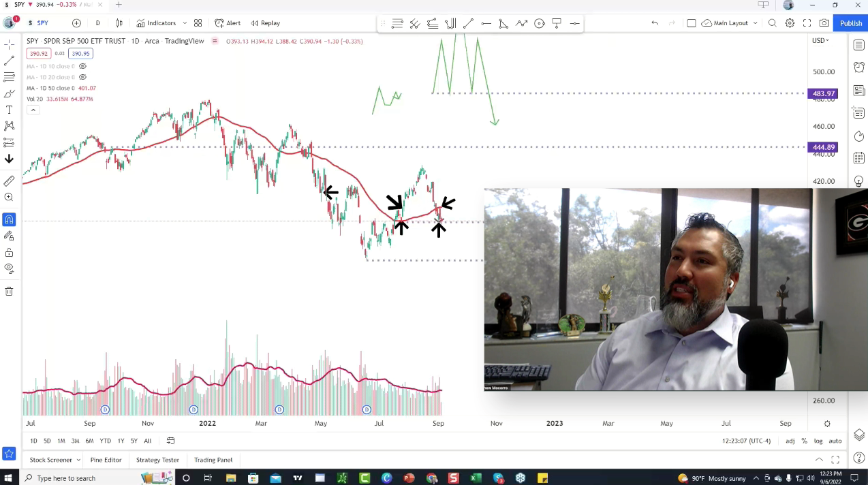This screenshot has width=868, height=485.
Task: Open the Strategy Tester tab
Action: pos(157,460)
